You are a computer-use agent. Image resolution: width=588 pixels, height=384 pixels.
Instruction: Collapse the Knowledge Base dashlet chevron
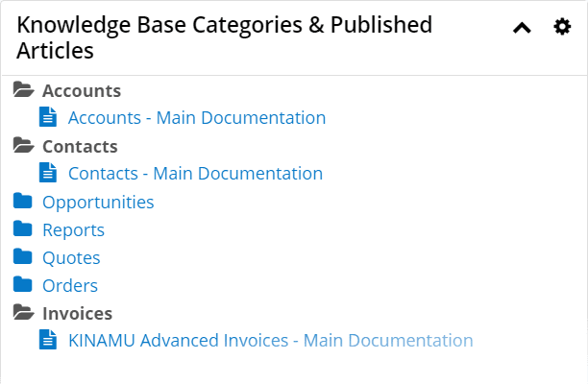point(522,28)
